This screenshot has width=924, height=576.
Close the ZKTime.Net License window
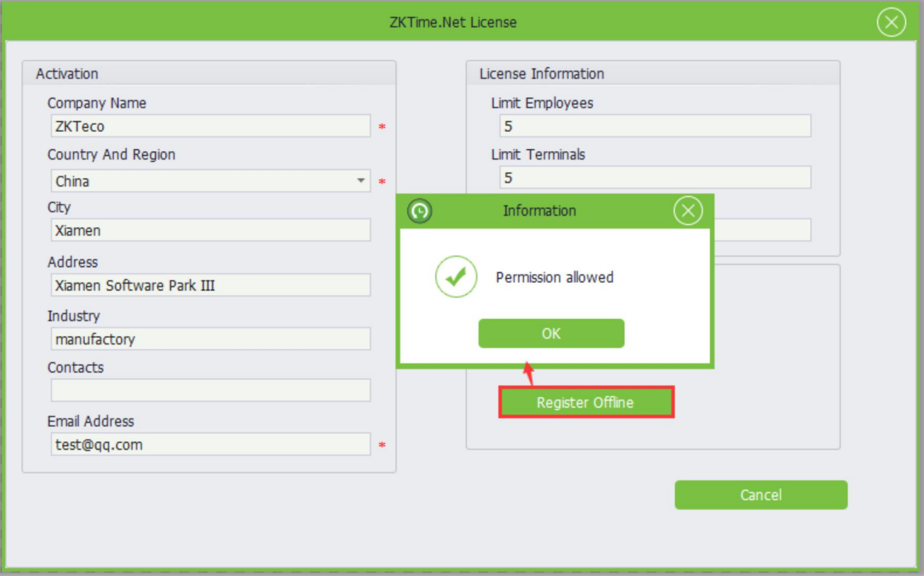(x=891, y=22)
